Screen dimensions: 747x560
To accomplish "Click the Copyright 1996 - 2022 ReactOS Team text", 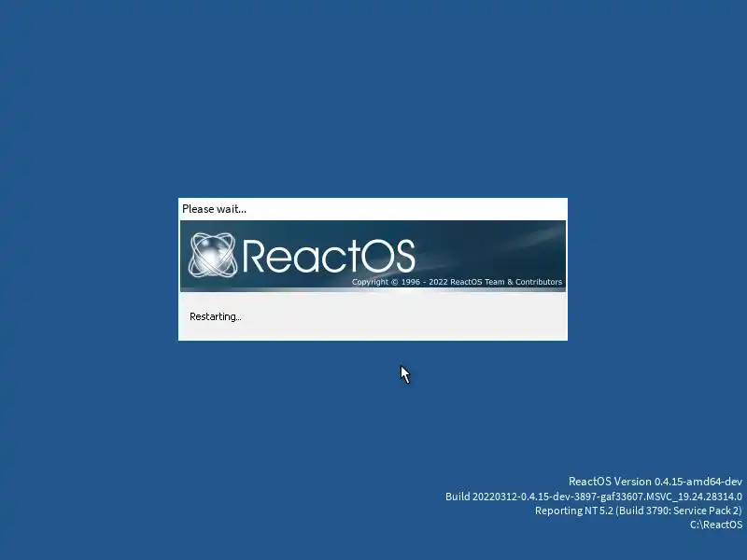I will point(457,282).
